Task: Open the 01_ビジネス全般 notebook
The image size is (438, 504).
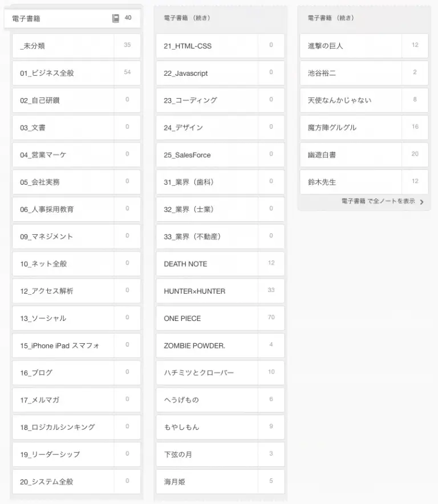Action: (63, 73)
